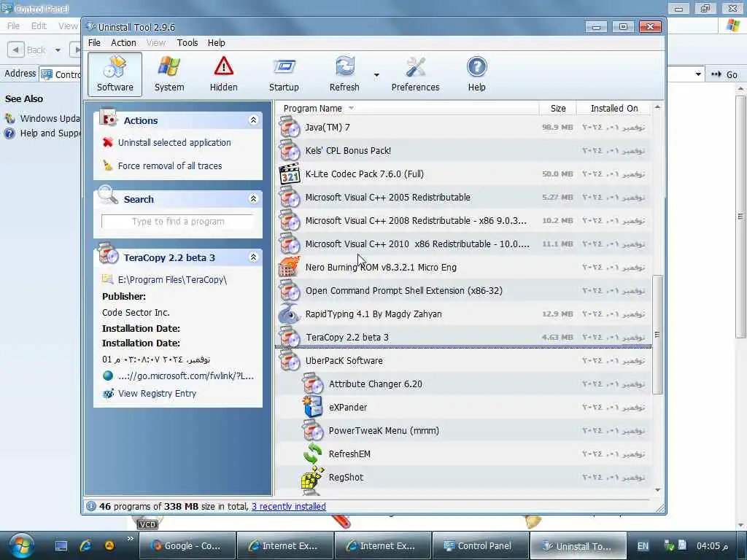Image resolution: width=747 pixels, height=560 pixels.
Task: Select the RefreshEM green arrows icon
Action: point(313,454)
